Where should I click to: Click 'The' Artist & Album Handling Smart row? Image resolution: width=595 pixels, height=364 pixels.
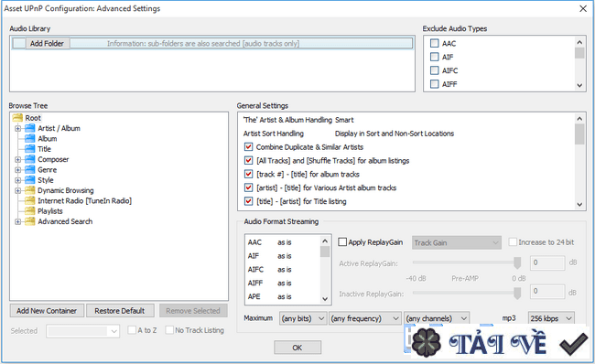[406, 120]
